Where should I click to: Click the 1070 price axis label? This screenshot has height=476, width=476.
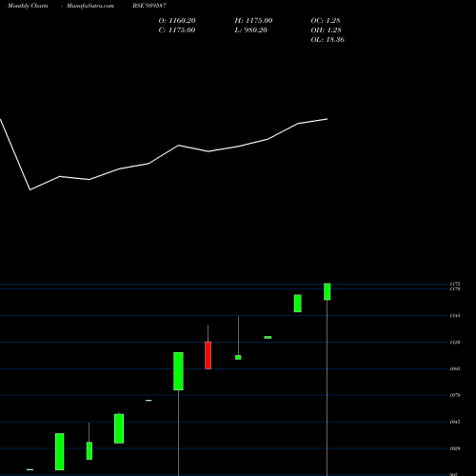pos(455,395)
